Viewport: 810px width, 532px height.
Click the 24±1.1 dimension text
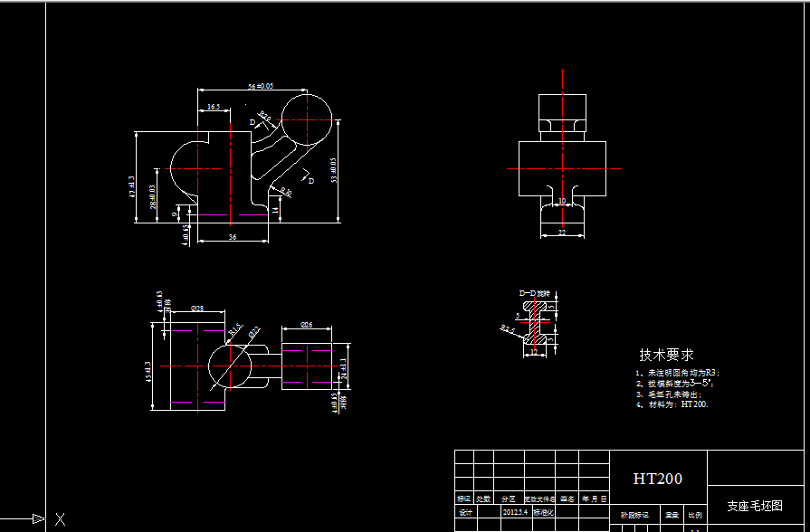[344, 367]
